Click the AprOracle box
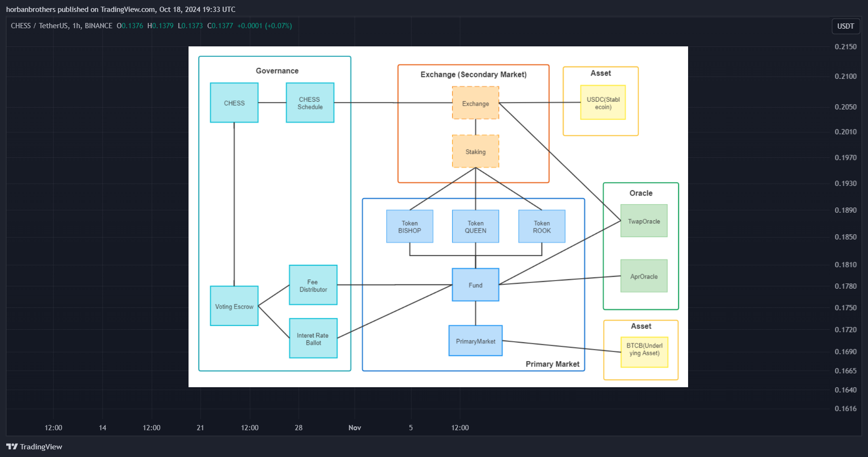868x457 pixels. tap(644, 276)
